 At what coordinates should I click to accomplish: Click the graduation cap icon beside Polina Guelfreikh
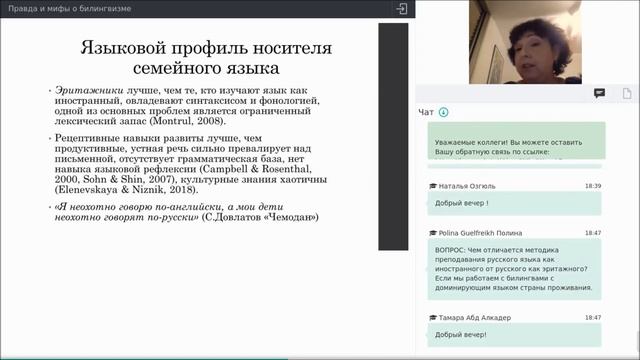[433, 233]
